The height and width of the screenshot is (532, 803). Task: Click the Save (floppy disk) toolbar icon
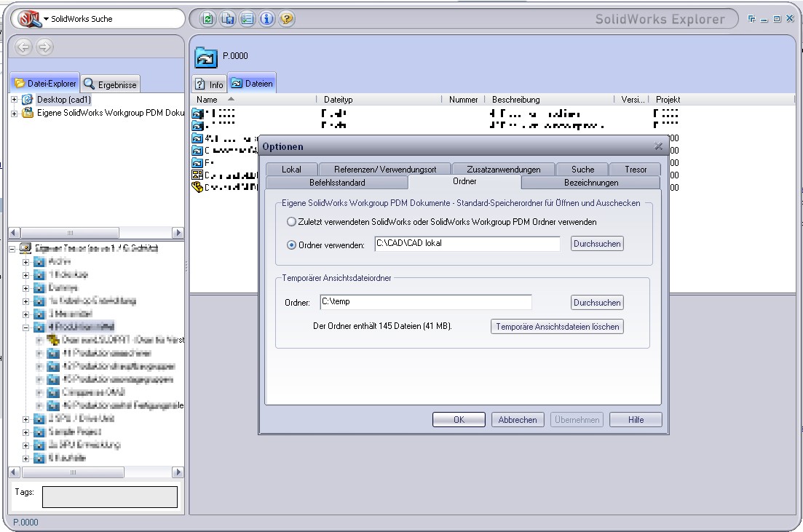coord(227,19)
